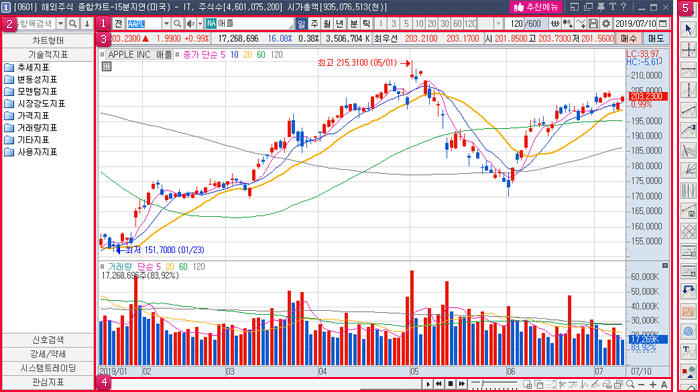Toggle the daily (일) period button

[301, 23]
